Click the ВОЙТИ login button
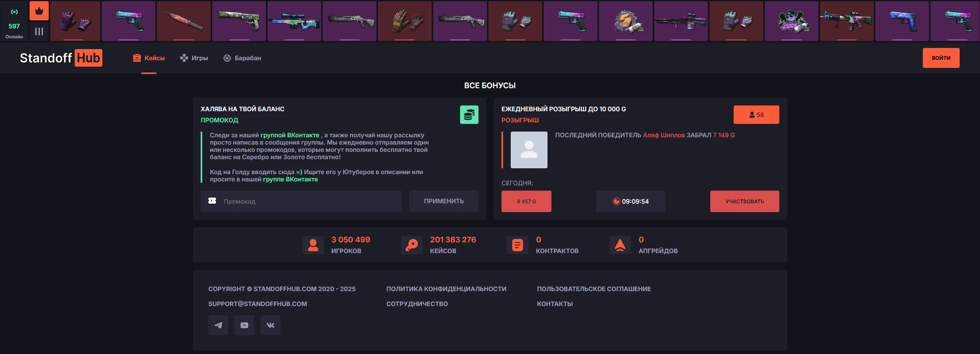Image resolution: width=980 pixels, height=354 pixels. [941, 58]
